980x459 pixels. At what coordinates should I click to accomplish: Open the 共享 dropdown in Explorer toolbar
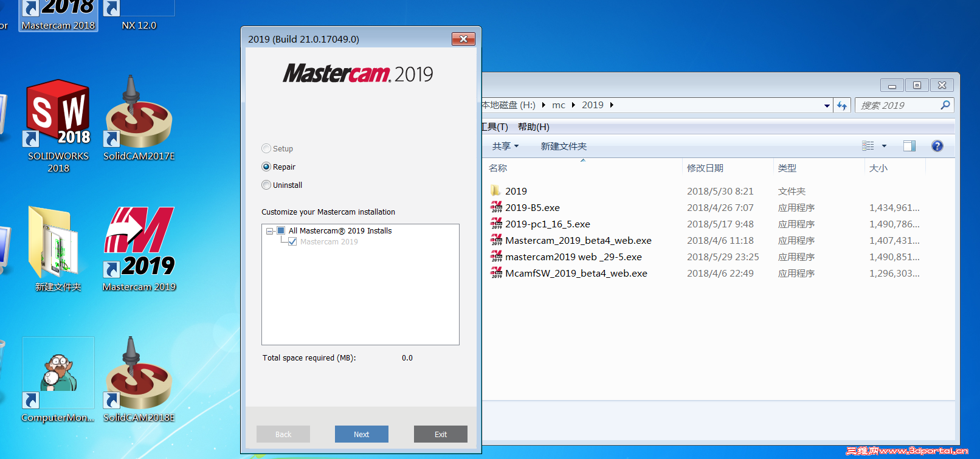[x=505, y=146]
